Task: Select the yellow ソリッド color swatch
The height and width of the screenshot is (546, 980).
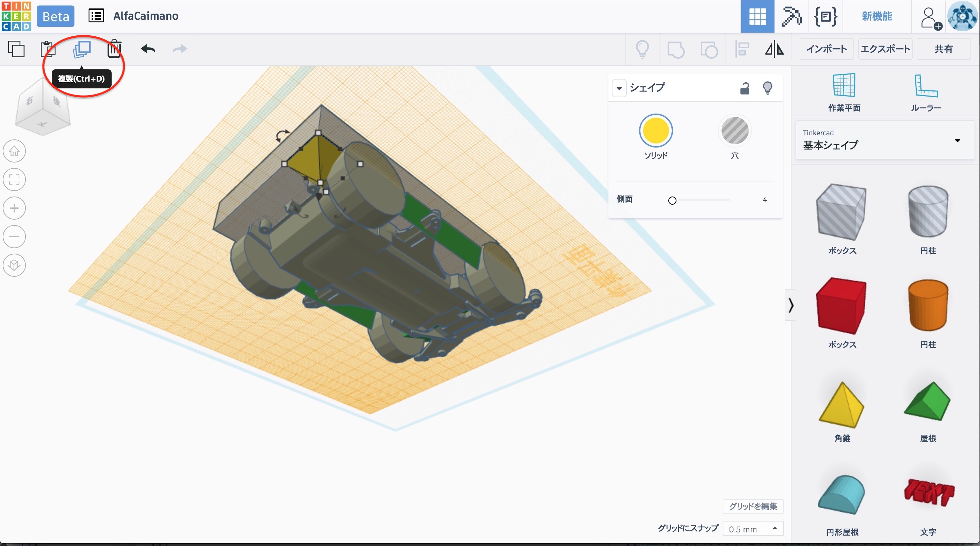Action: pyautogui.click(x=655, y=131)
